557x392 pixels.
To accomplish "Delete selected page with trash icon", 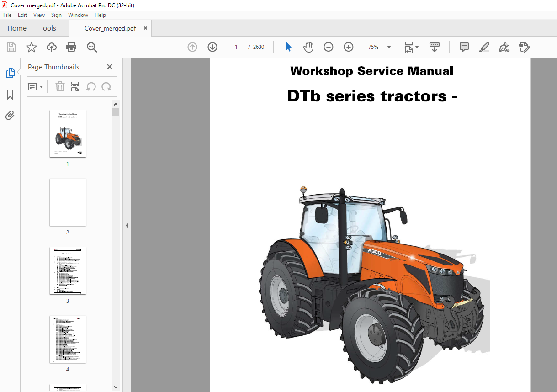I will (x=60, y=86).
